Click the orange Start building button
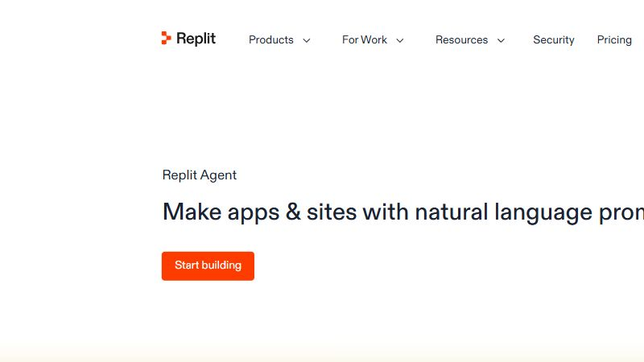Viewport: 644px width, 362px height. tap(208, 266)
